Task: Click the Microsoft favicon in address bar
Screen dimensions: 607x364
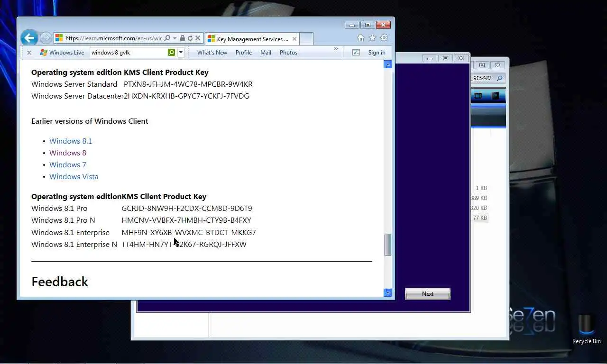Action: pyautogui.click(x=59, y=38)
